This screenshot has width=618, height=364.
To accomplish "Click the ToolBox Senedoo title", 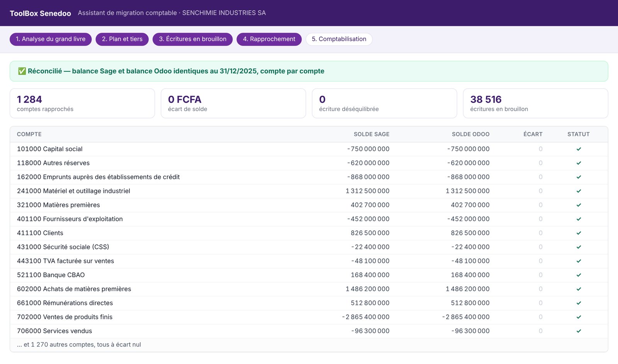I will pyautogui.click(x=41, y=13).
